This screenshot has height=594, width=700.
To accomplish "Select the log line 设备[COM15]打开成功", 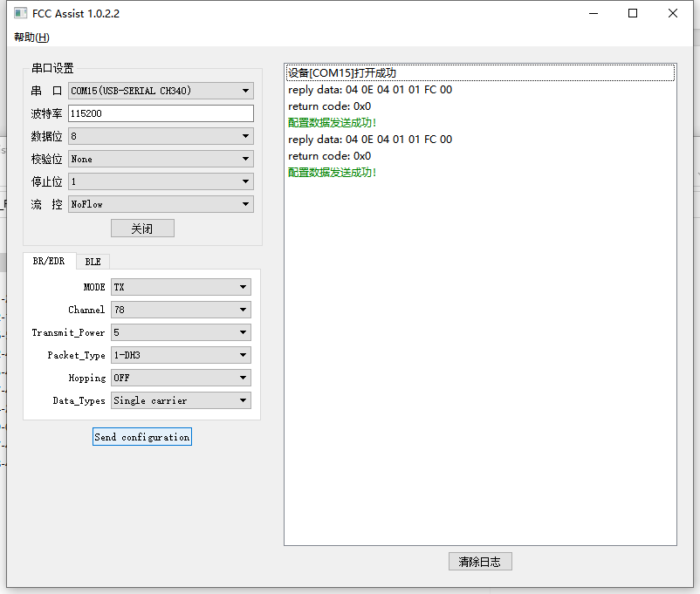I will point(480,72).
